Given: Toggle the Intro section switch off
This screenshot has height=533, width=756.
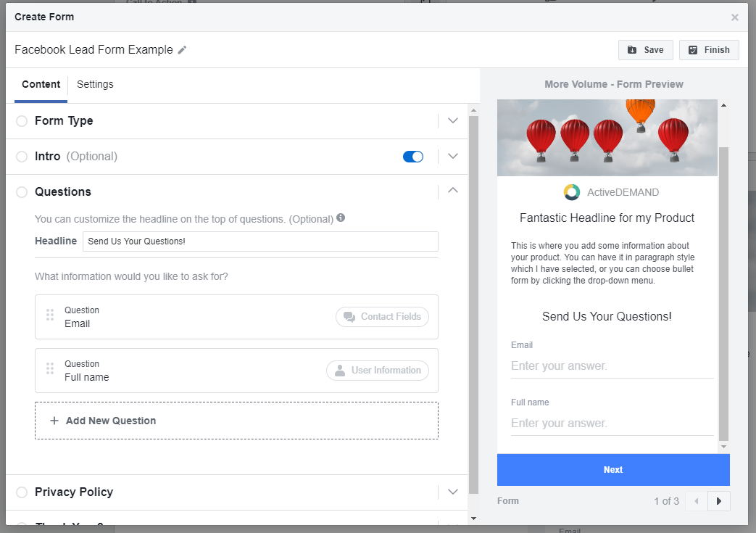Looking at the screenshot, I should [413, 157].
